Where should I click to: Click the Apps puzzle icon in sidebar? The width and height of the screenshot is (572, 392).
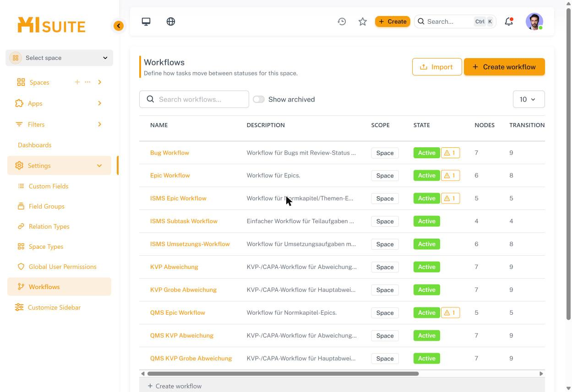[19, 103]
